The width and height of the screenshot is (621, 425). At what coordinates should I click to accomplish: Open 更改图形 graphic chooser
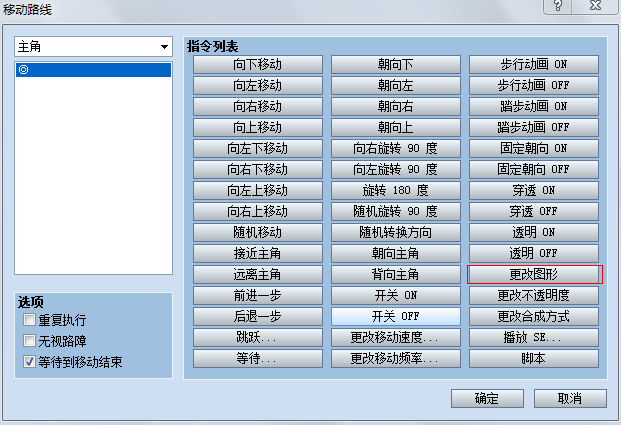point(534,274)
